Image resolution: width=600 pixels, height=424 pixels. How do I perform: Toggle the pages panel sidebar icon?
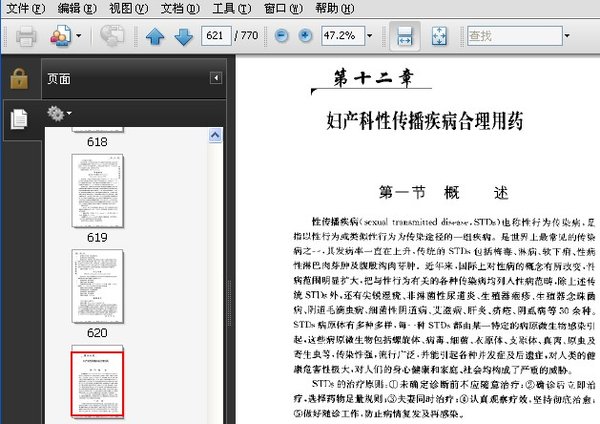coord(19,119)
